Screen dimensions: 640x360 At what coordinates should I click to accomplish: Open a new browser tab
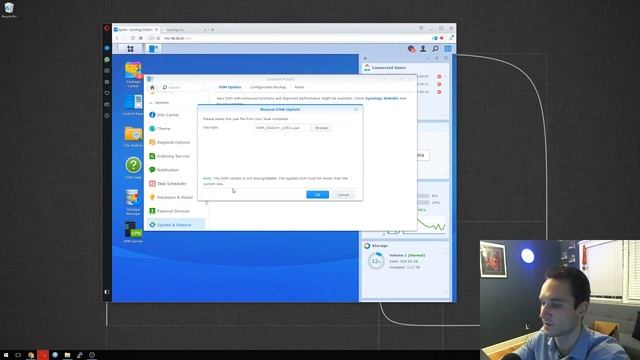(x=213, y=29)
